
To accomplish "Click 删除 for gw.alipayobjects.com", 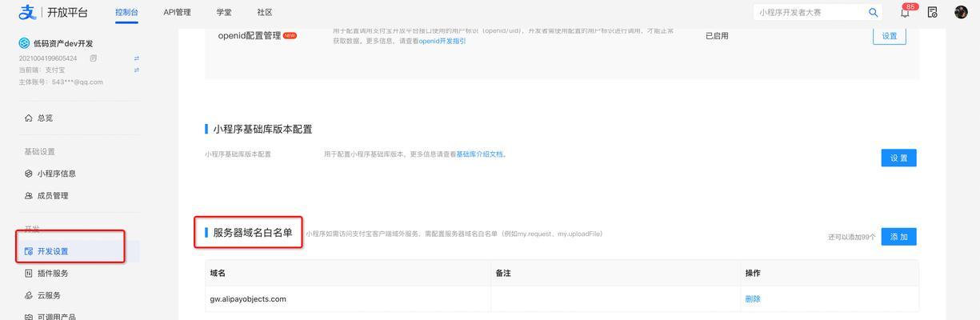I will (753, 299).
